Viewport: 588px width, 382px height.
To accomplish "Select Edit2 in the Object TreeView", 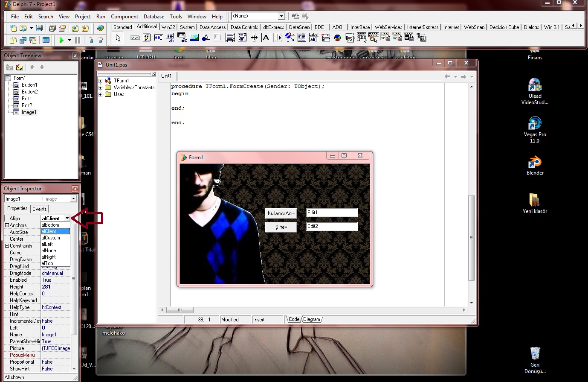I will tap(27, 105).
